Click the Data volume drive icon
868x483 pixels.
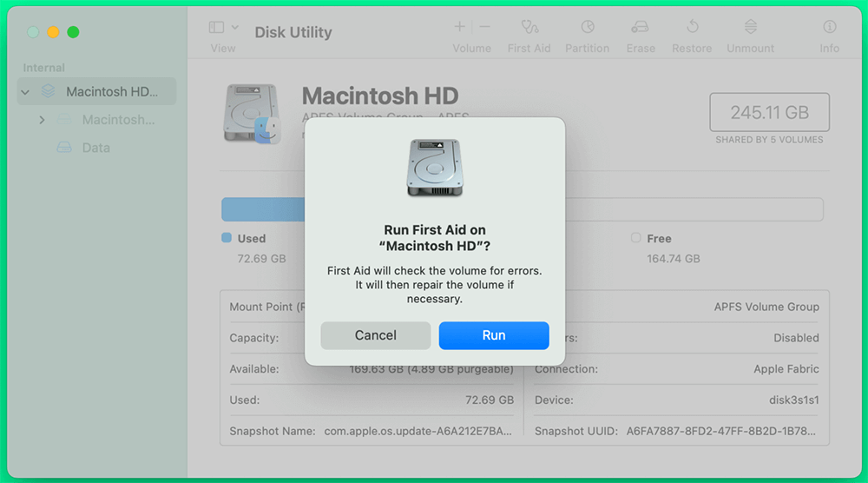tap(64, 148)
